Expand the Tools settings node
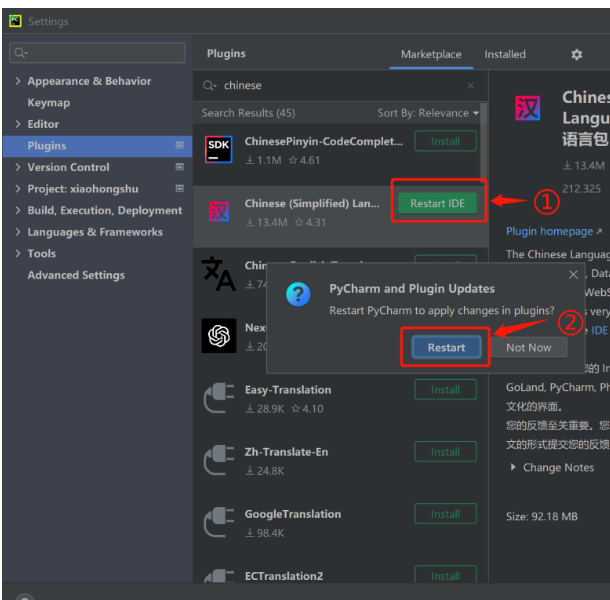Viewport: 610px width, 600px height. coord(18,253)
